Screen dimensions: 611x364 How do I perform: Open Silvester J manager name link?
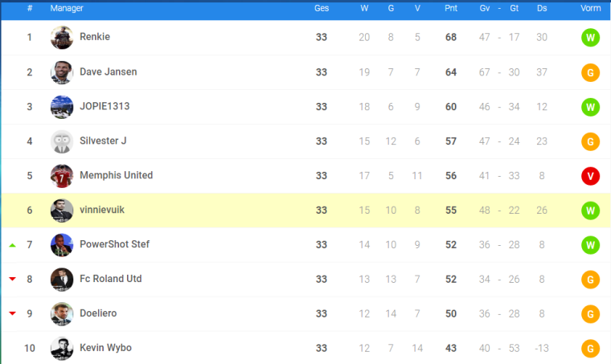pos(103,141)
